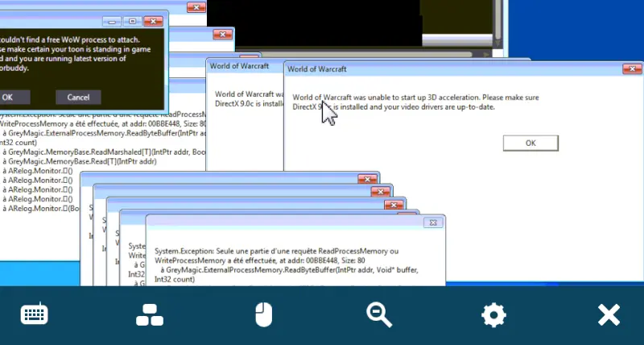Click the front dialog's "World of Warcraft" title
Screen dimensions: 644x345
click(x=316, y=69)
